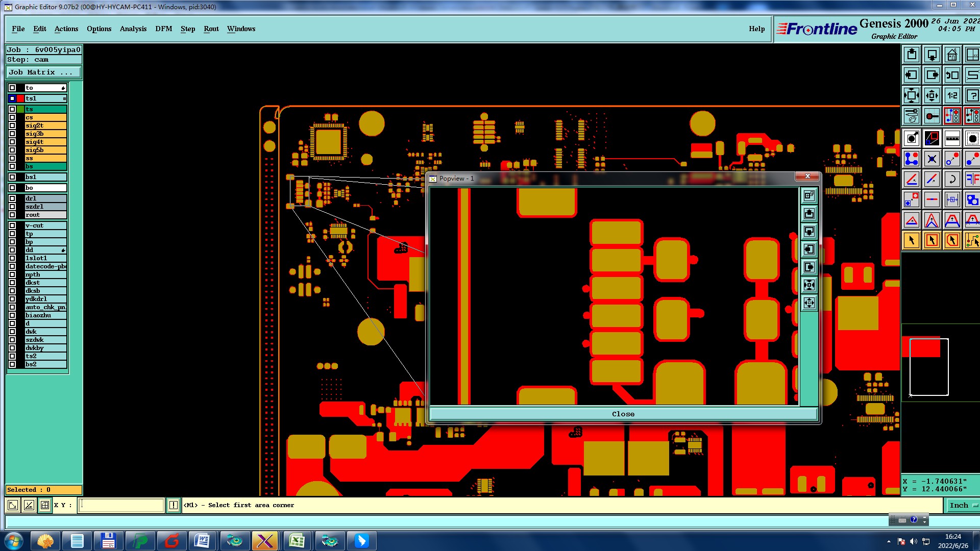Viewport: 980px width, 551px height.
Task: Click the delete feature X icon
Action: click(932, 159)
